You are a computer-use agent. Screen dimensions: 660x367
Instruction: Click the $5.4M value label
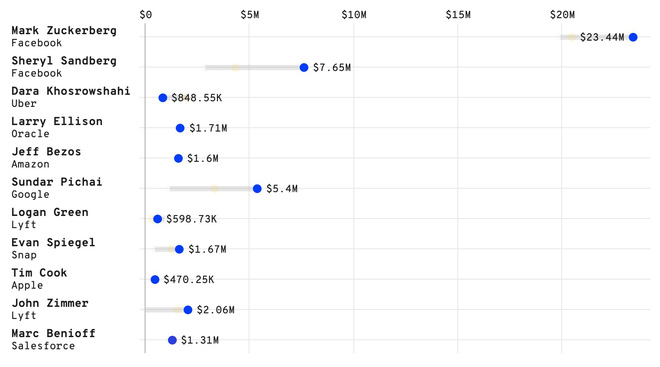pyautogui.click(x=282, y=189)
